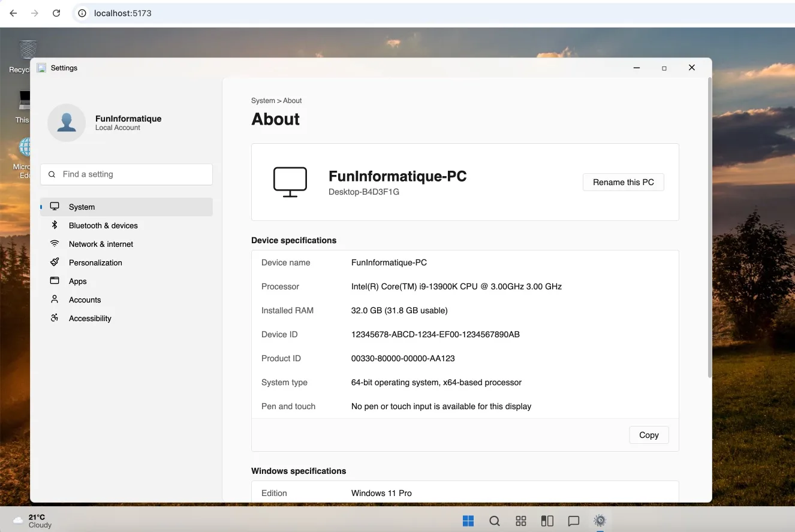
Task: Open the Recycle Bin on the desktop
Action: click(x=28, y=51)
